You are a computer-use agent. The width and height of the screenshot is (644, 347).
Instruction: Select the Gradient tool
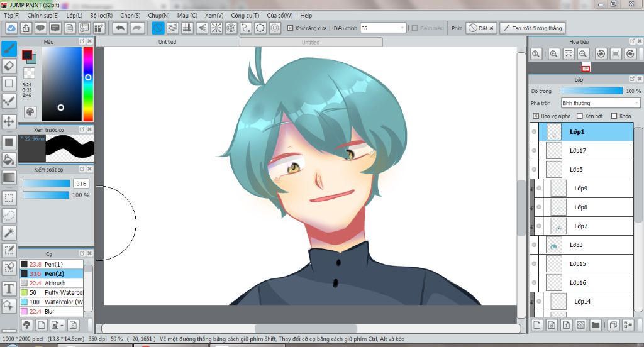[x=9, y=177]
